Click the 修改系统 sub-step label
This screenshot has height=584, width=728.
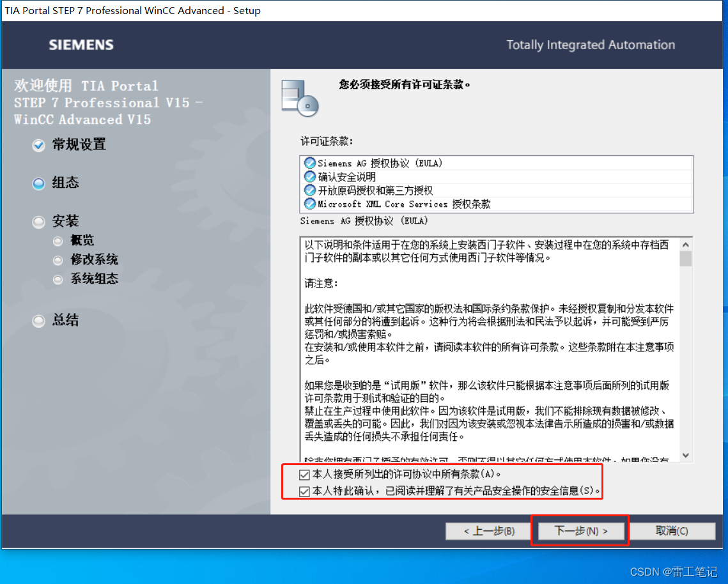click(94, 259)
